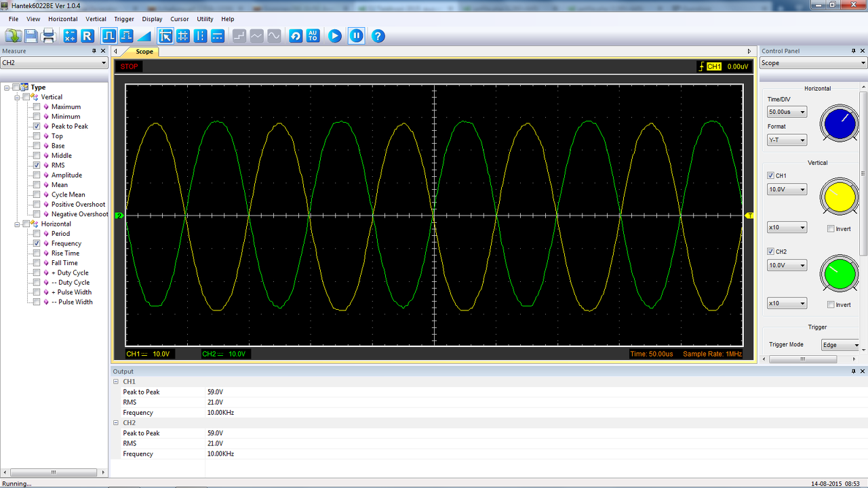Toggle the reference waveform R icon
The width and height of the screenshot is (868, 488).
pos(87,36)
